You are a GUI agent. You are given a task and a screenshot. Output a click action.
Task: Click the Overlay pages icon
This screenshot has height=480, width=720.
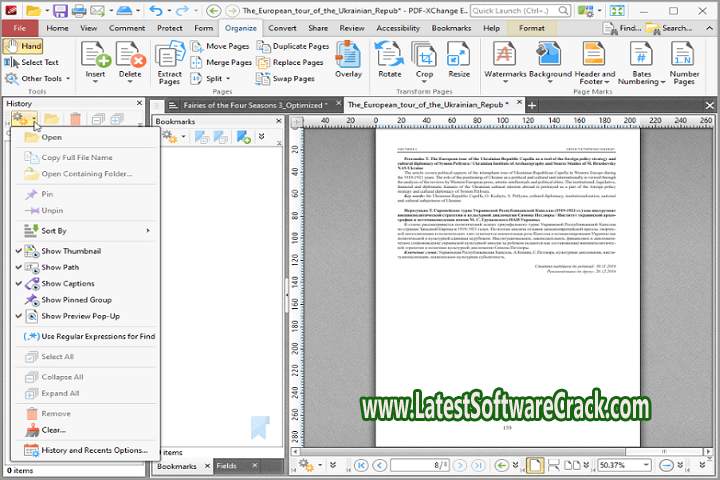348,59
